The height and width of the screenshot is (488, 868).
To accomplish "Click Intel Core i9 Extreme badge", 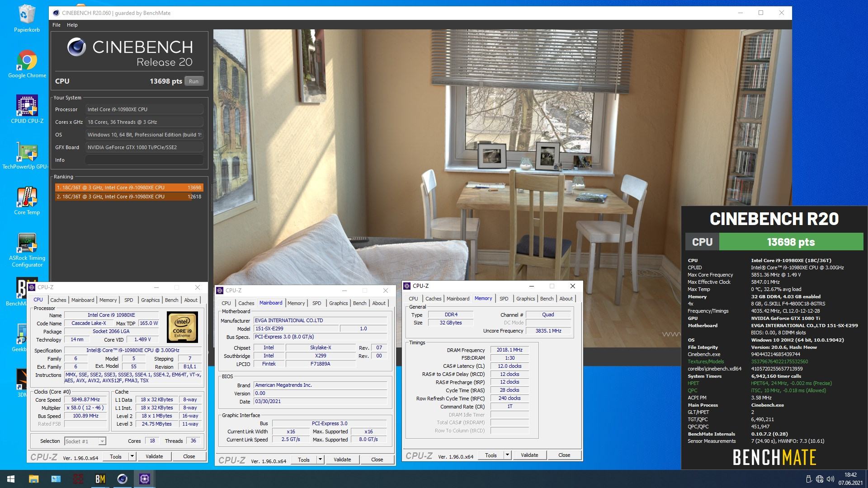I will click(x=183, y=326).
